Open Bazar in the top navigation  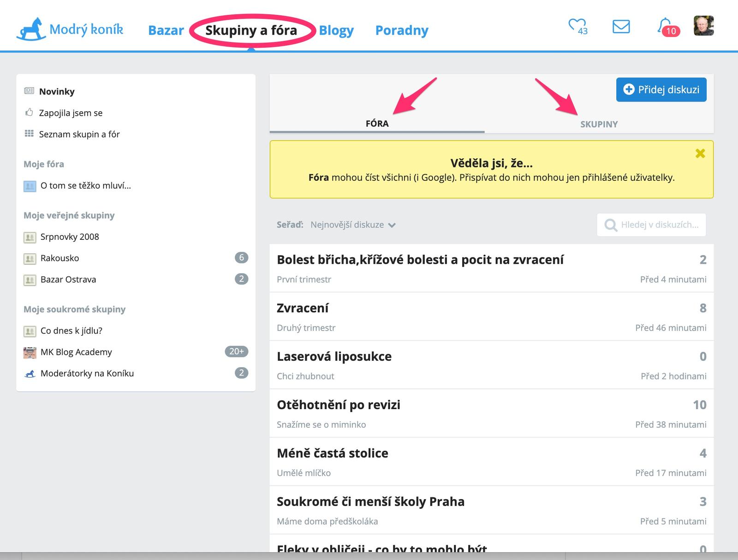click(166, 30)
